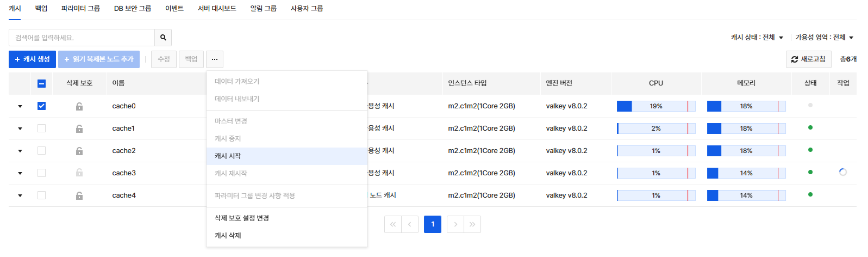868x257 pixels.
Task: Open the 가용성 영역 filter dropdown
Action: coord(824,38)
